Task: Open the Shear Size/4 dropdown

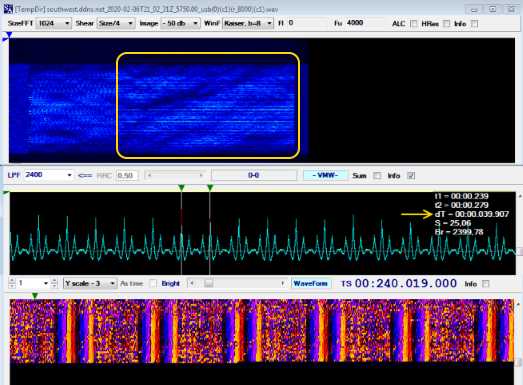Action: click(116, 23)
